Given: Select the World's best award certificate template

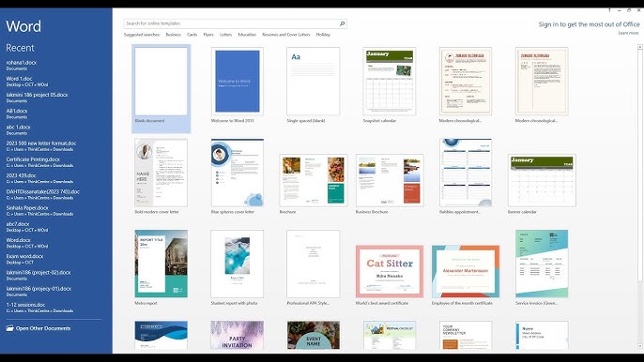Looking at the screenshot, I should coord(390,275).
